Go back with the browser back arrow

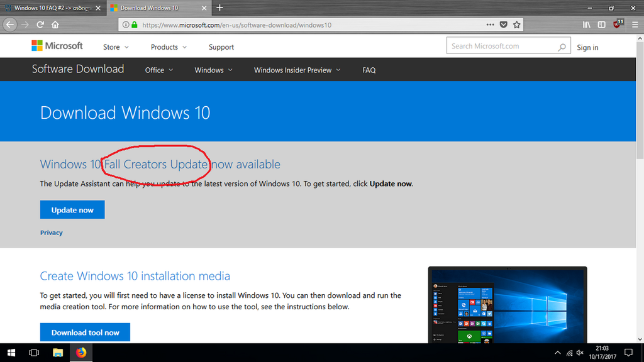pyautogui.click(x=10, y=25)
